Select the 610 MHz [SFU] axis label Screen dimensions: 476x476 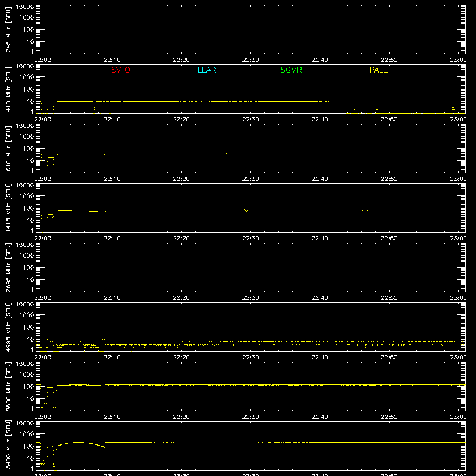click(8, 148)
